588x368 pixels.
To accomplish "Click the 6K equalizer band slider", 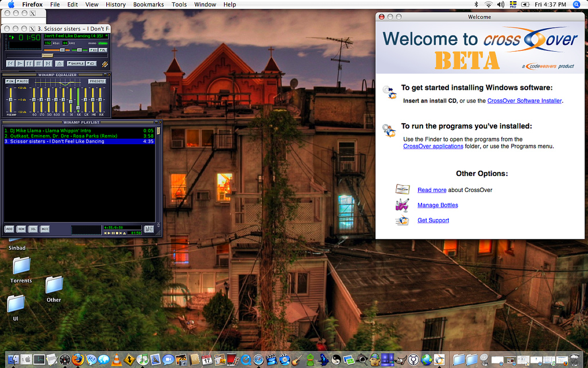I will pos(78,100).
